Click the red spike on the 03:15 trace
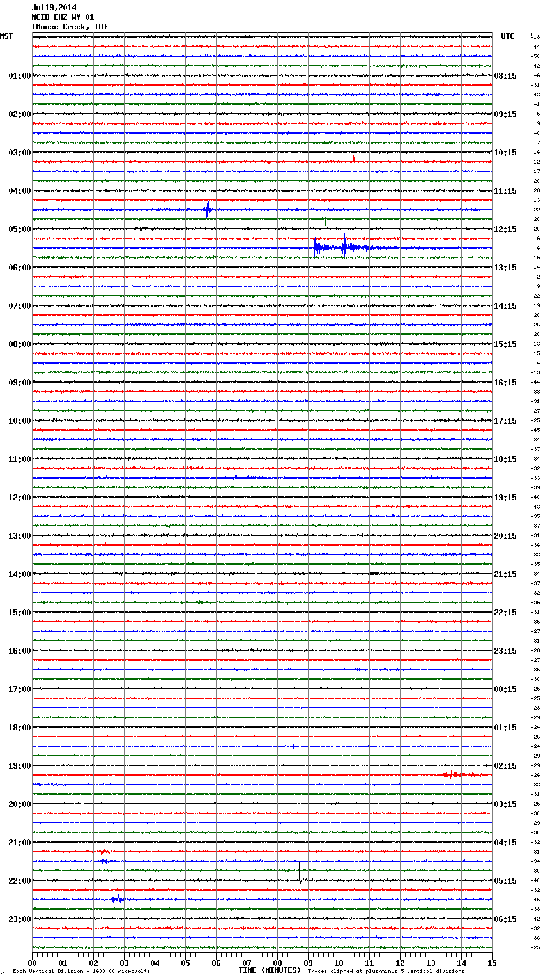This screenshot has height=980, width=543. 353,158
